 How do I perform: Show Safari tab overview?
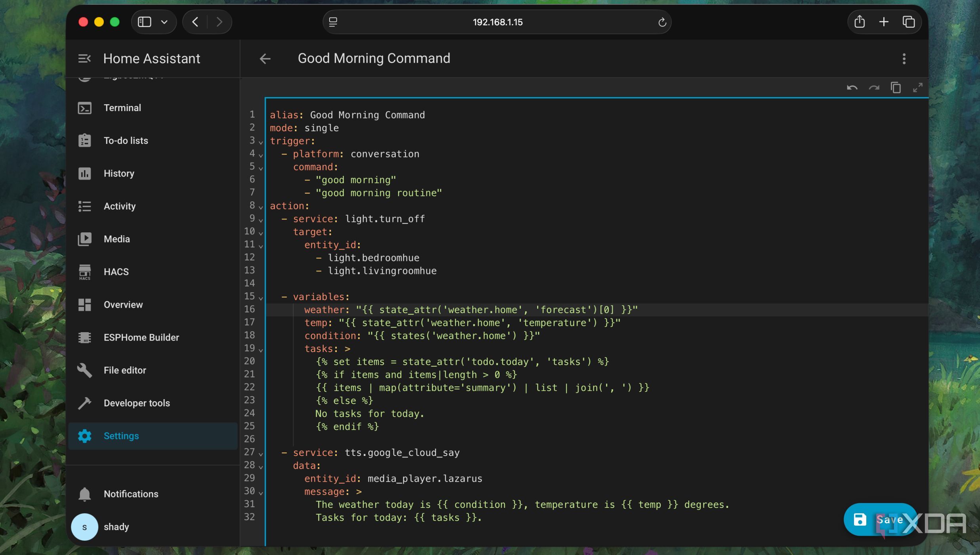click(908, 22)
